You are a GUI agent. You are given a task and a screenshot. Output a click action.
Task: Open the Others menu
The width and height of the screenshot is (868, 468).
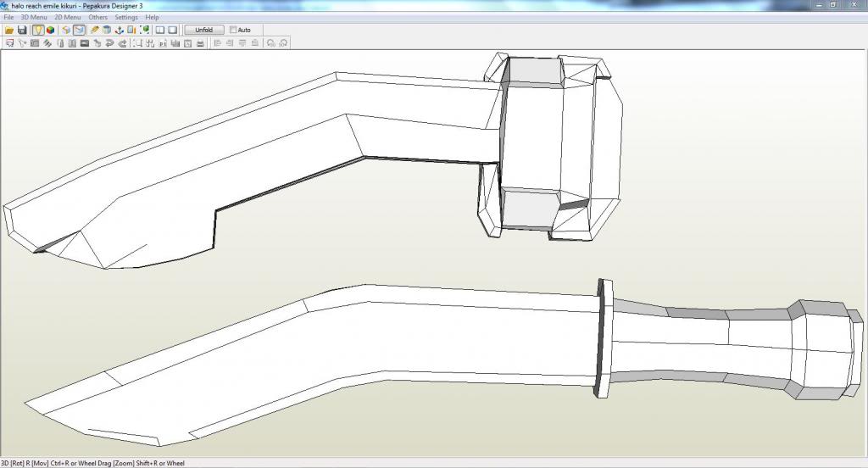(98, 17)
